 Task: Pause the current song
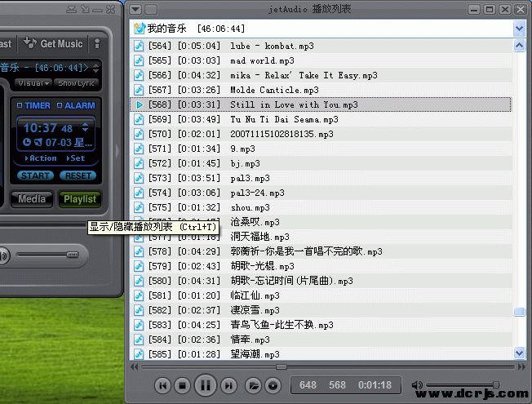[206, 384]
